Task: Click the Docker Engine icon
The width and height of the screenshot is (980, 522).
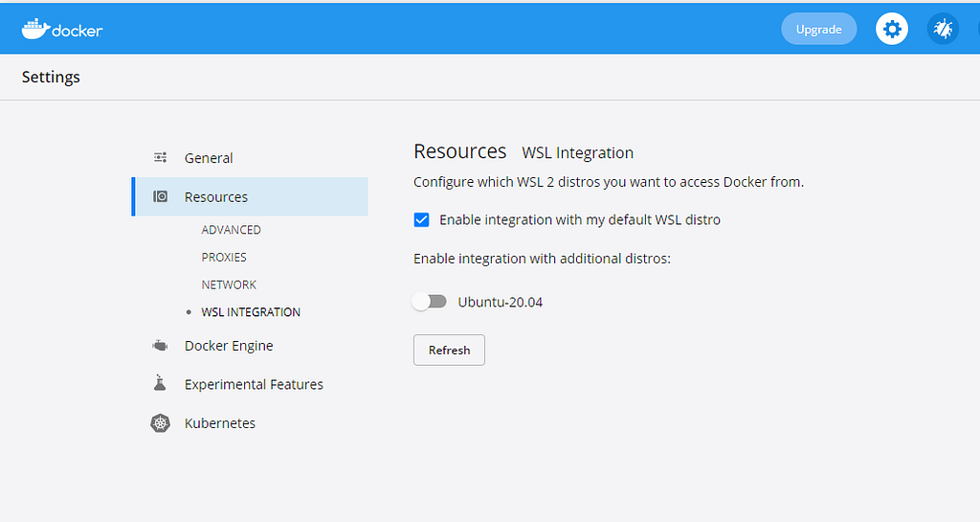Action: (160, 345)
